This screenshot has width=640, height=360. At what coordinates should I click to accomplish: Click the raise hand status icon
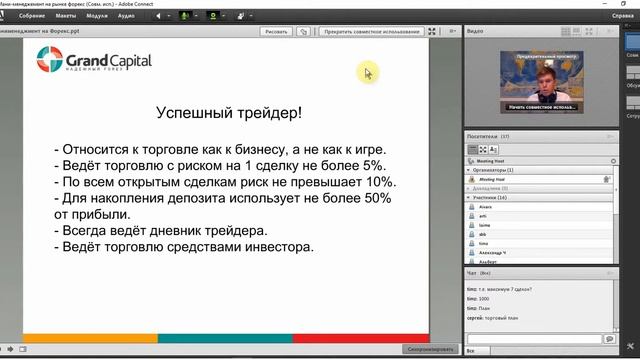pos(241,16)
